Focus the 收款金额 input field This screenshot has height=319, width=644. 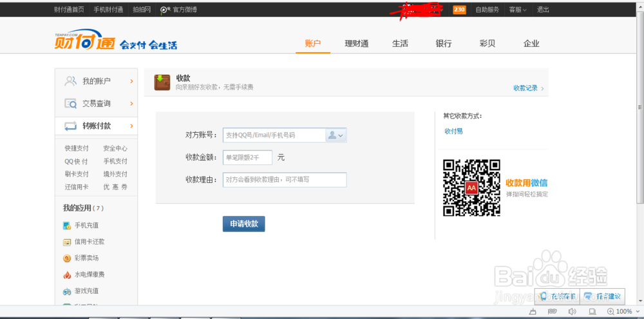[x=248, y=157]
